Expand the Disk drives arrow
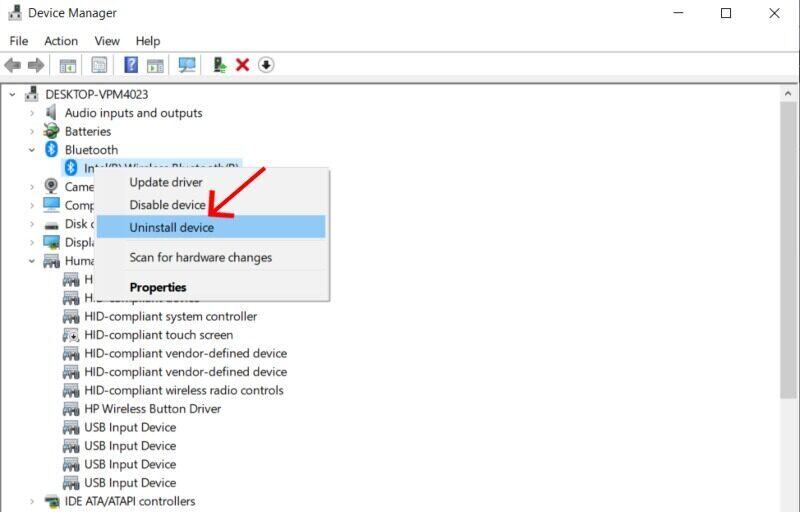Screen dimensions: 800x512 (32, 224)
